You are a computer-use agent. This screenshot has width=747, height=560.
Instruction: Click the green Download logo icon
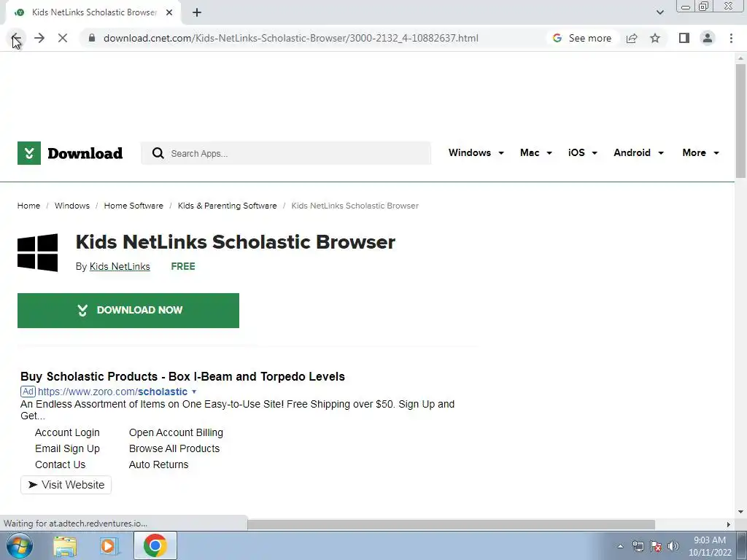(29, 153)
